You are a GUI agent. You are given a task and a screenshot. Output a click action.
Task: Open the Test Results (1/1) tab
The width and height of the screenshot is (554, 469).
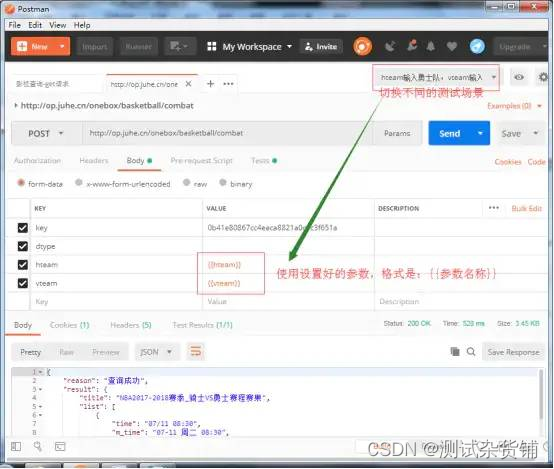202,325
